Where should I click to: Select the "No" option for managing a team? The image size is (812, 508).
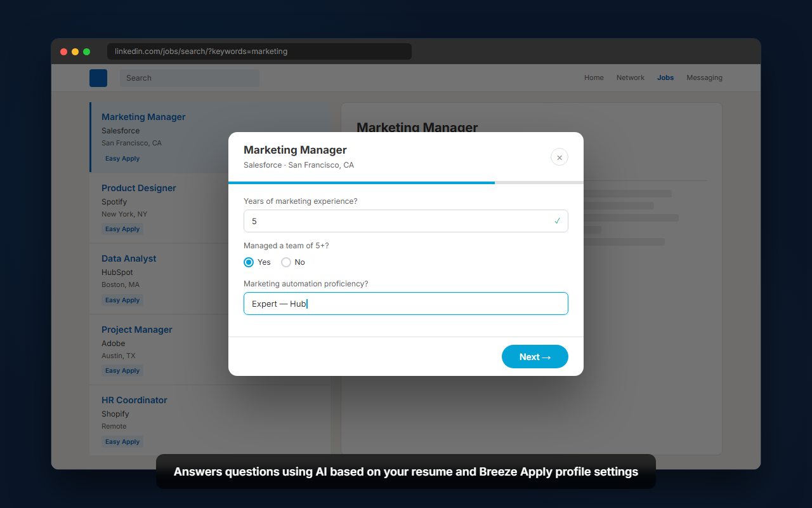pos(286,262)
